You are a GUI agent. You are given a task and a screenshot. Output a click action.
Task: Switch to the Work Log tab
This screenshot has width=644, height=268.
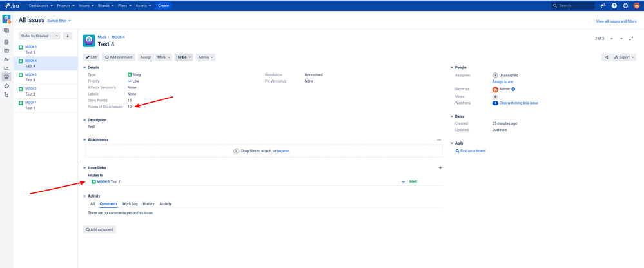(x=130, y=204)
